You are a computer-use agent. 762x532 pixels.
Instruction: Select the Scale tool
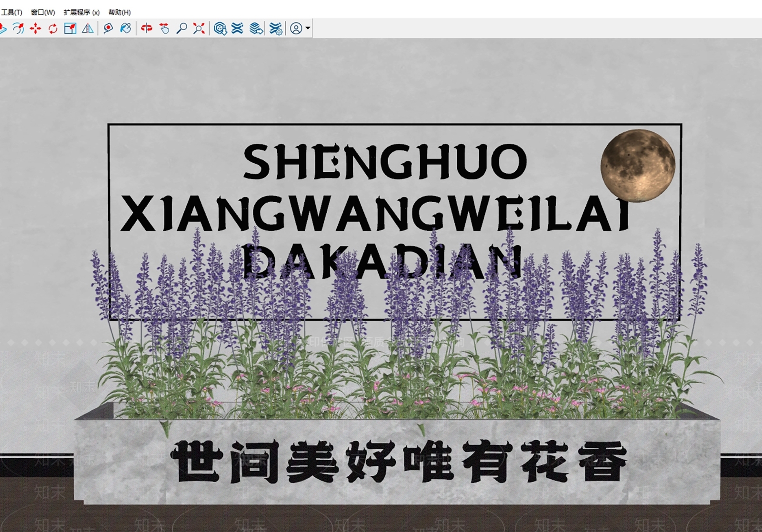tap(70, 29)
